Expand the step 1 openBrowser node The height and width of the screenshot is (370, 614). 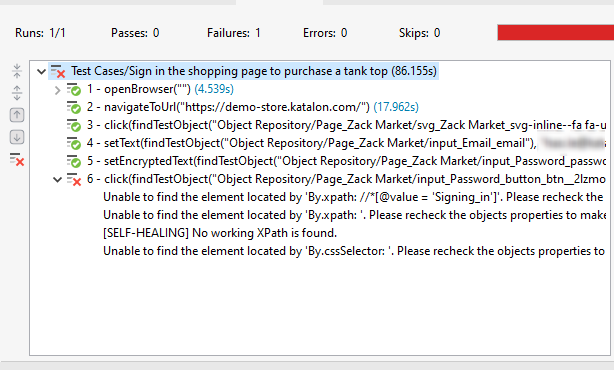(x=58, y=90)
